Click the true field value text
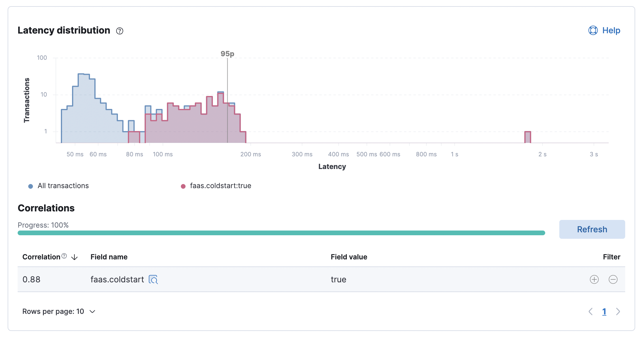This screenshot has width=644, height=338. click(x=338, y=279)
